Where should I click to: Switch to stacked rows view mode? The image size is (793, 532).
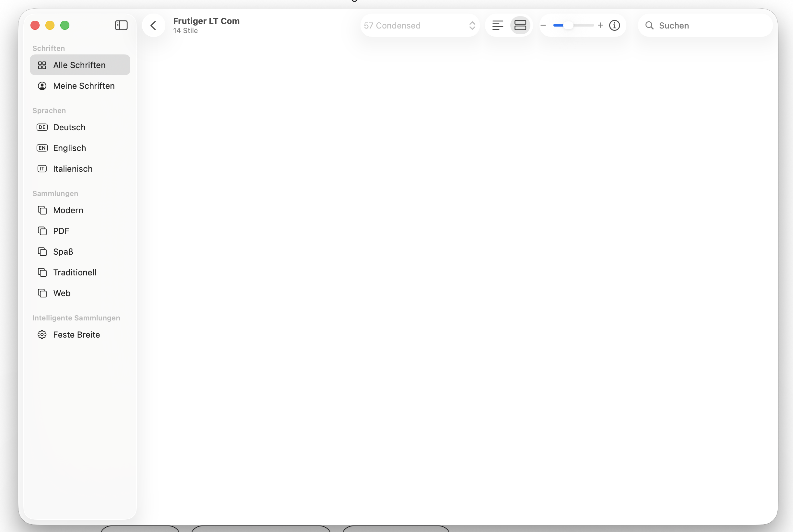[x=520, y=26]
